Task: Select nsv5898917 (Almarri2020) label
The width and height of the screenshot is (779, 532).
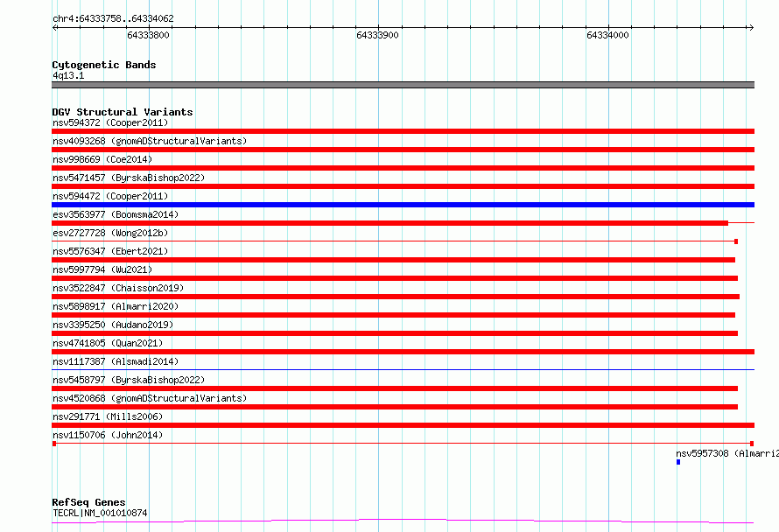Action: pyautogui.click(x=116, y=306)
